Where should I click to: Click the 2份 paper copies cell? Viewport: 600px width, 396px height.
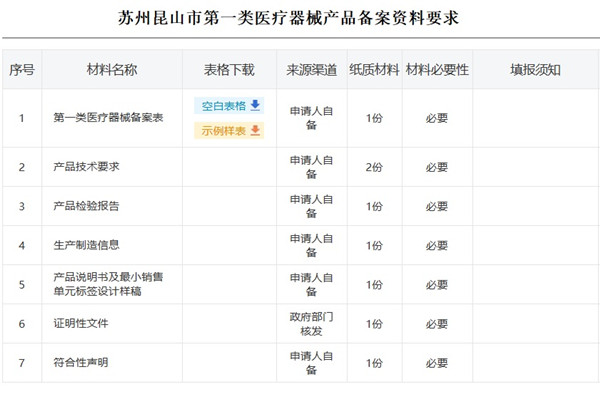(374, 167)
